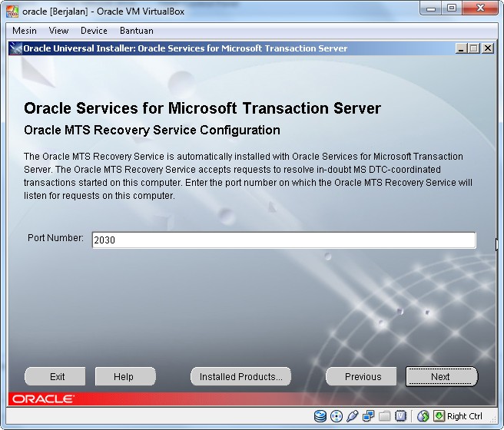Open the Device menu
Screen dimensions: 504x430
[94, 31]
